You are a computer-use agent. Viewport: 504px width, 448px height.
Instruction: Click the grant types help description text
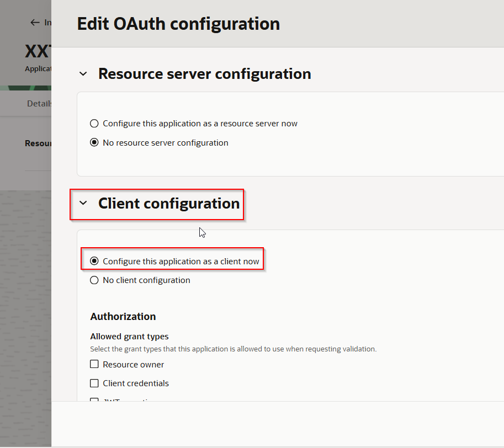point(233,349)
